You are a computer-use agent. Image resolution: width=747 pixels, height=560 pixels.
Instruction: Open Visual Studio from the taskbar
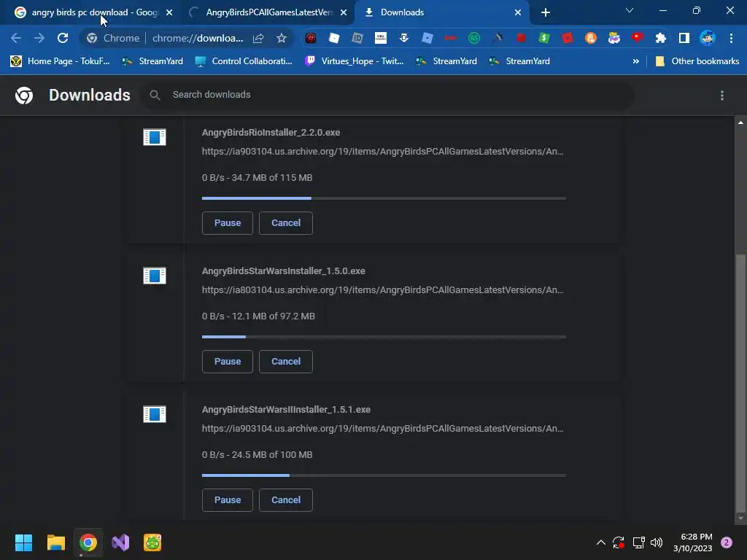pyautogui.click(x=120, y=542)
